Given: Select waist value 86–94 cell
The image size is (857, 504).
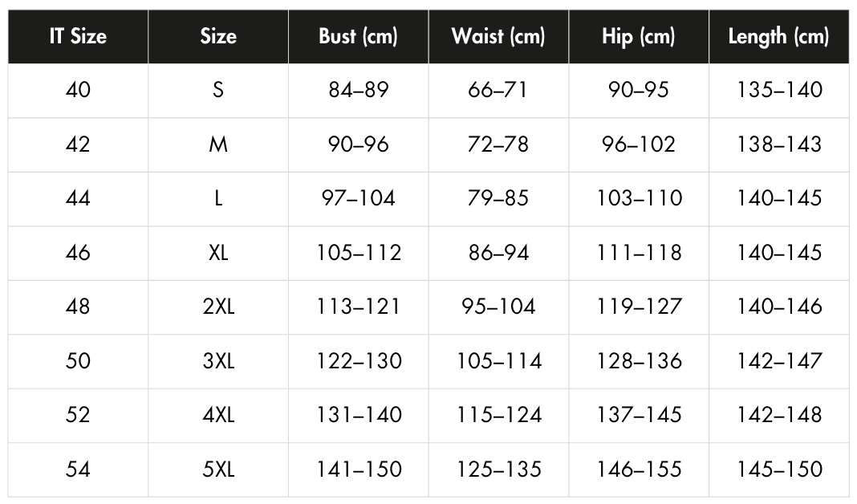Looking at the screenshot, I should 498,253.
